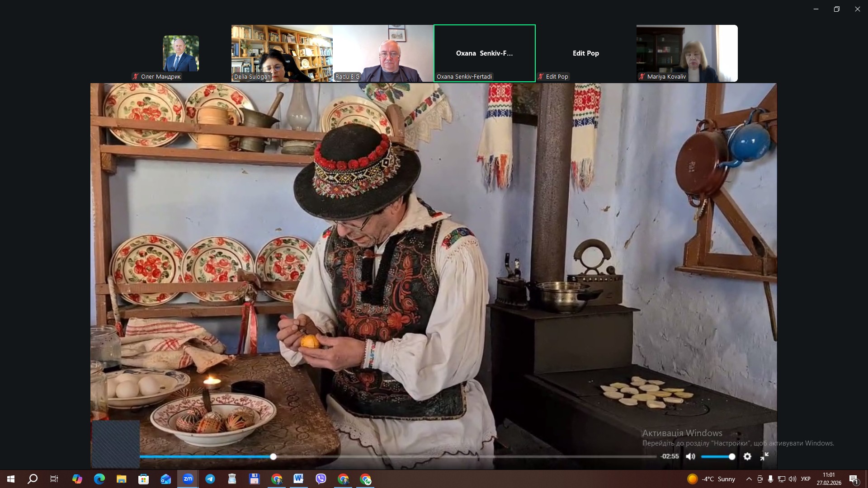
Task: Click Oxana Senkiv-Fertadi's highlighted tile
Action: click(x=484, y=53)
